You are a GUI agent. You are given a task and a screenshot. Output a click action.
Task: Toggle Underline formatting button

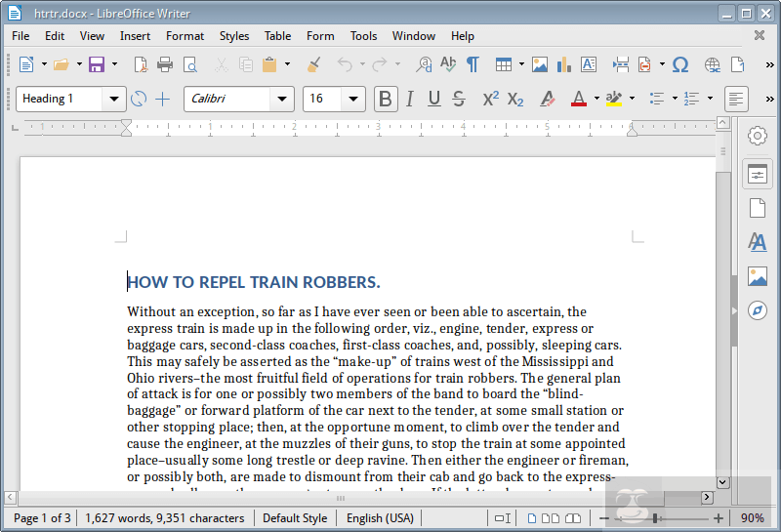(x=434, y=99)
